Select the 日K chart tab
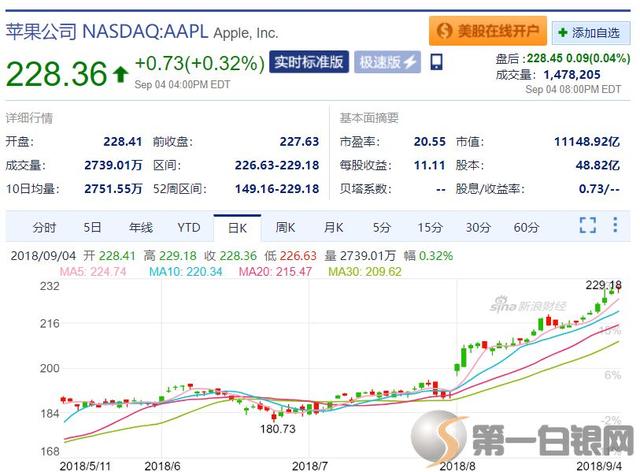Image resolution: width=640 pixels, height=472 pixels. pos(237,228)
